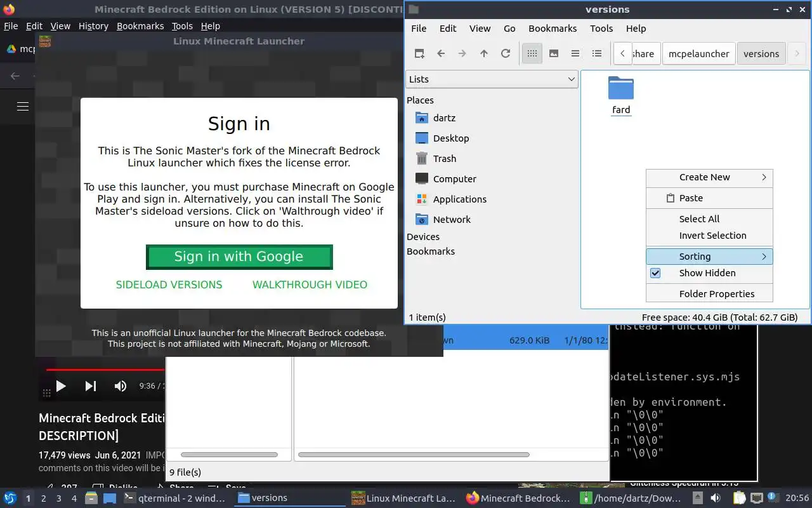Open file manager Go menu
Image resolution: width=812 pixels, height=508 pixels.
coord(509,29)
